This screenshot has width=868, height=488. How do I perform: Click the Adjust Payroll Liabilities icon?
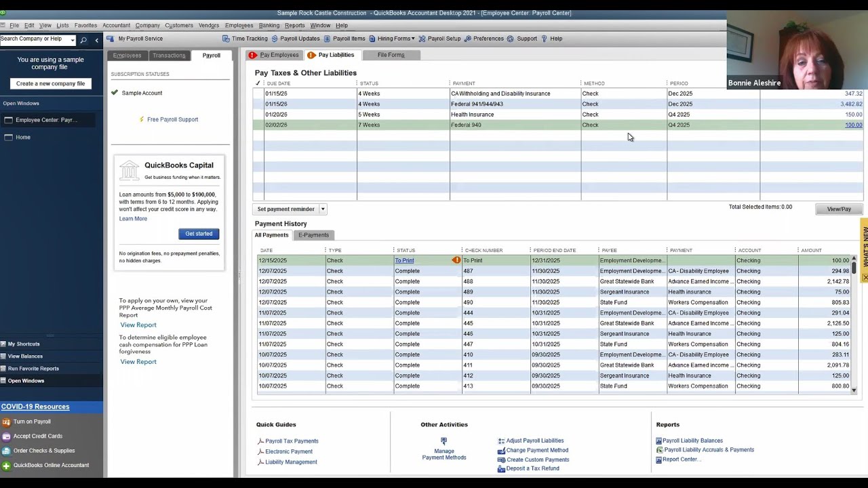(501, 441)
